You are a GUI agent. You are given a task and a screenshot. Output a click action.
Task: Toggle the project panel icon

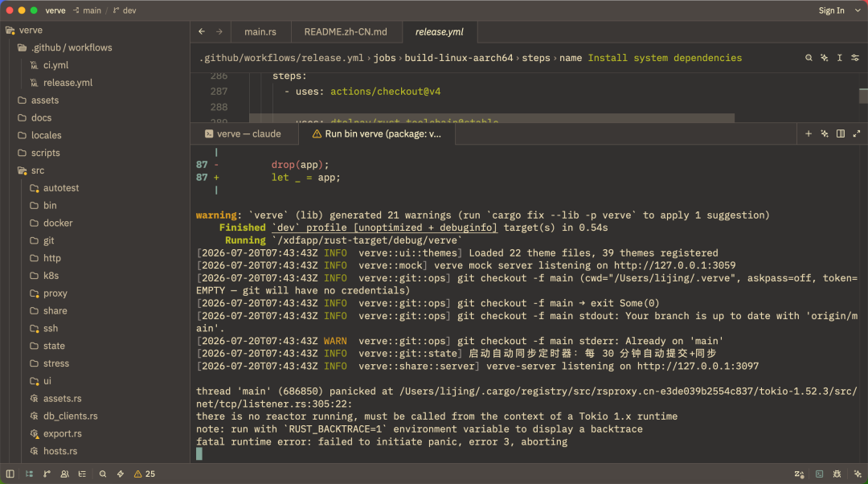click(x=30, y=474)
